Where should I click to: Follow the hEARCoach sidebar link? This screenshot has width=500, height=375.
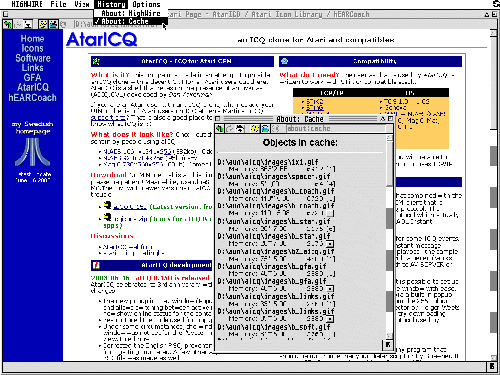coord(32,98)
